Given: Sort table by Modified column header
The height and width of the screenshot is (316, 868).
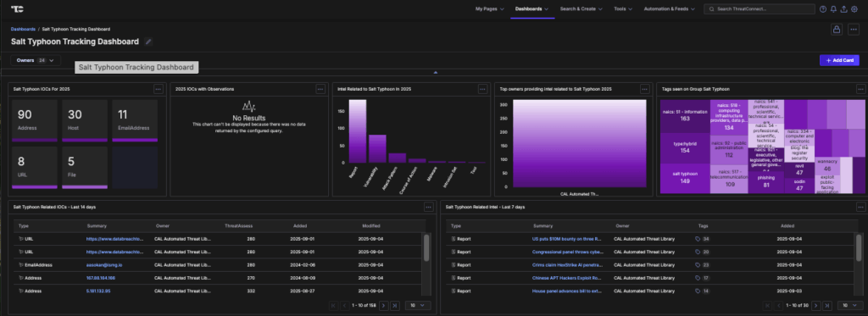Looking at the screenshot, I should pyautogui.click(x=371, y=226).
